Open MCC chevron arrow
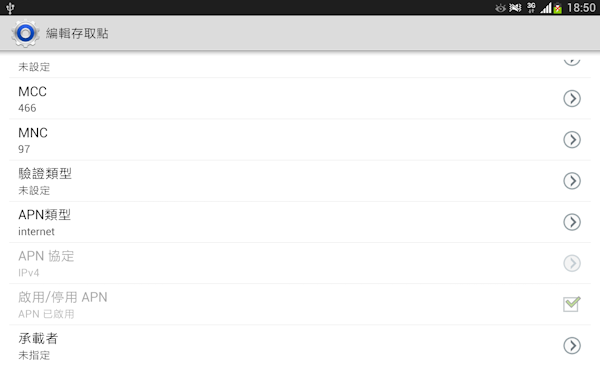The image size is (600, 375). pos(572,99)
